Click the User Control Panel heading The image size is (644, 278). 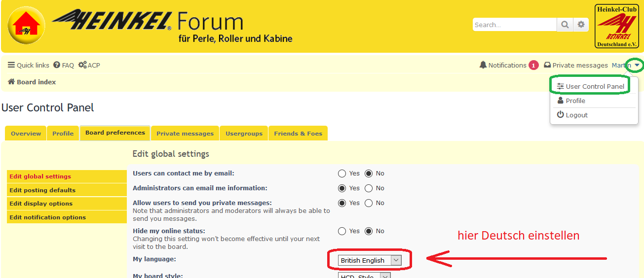click(x=48, y=107)
